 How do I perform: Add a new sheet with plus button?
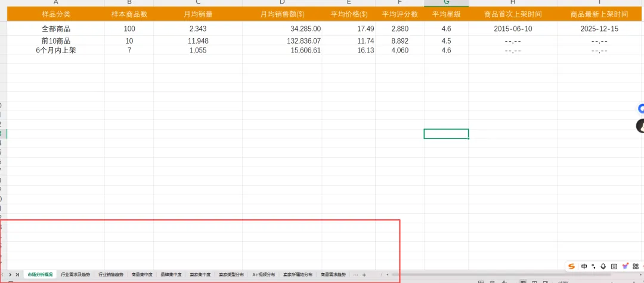tap(364, 275)
